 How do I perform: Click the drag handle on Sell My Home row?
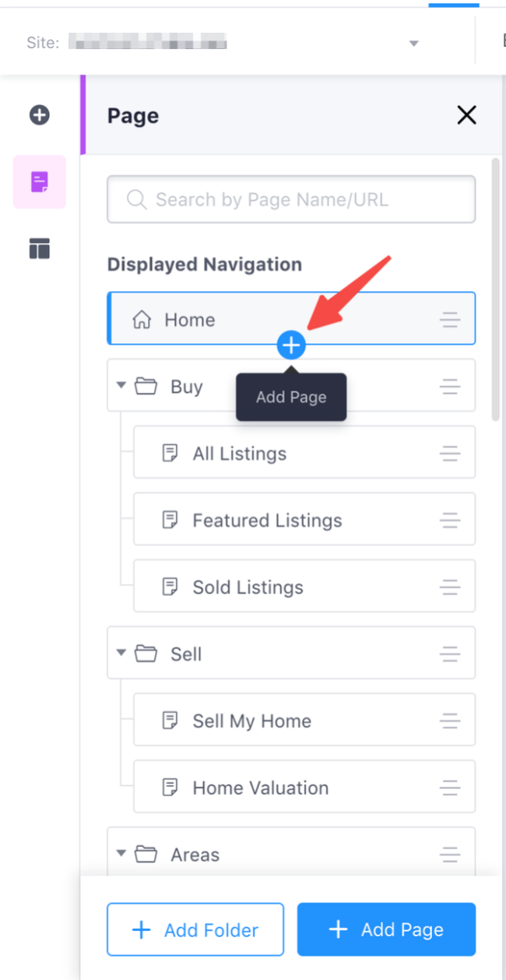coord(450,722)
